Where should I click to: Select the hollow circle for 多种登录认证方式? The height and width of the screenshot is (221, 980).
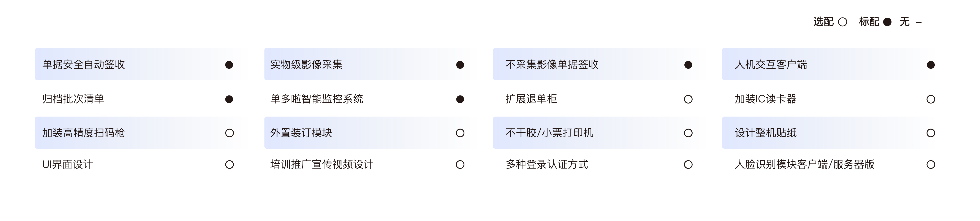(x=688, y=164)
